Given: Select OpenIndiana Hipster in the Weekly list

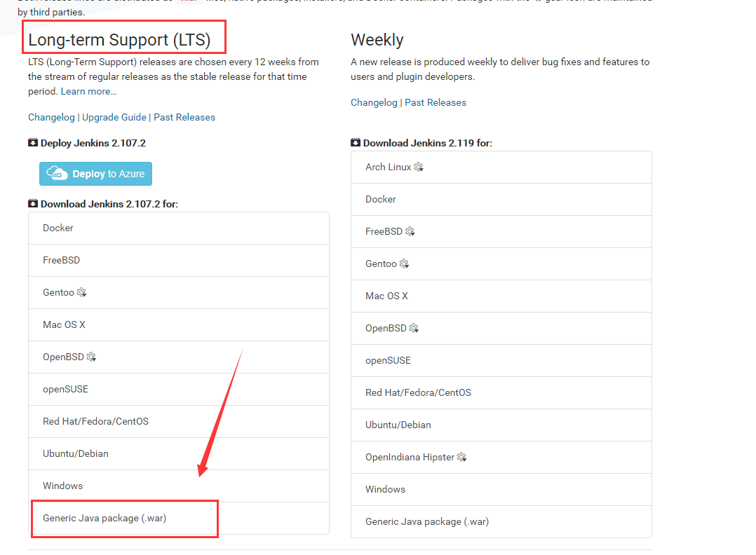Looking at the screenshot, I should [x=501, y=458].
